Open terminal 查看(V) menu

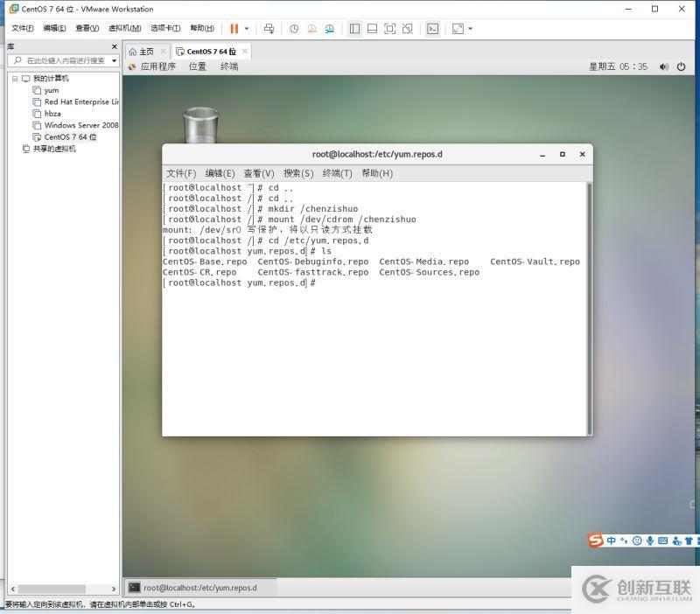259,173
